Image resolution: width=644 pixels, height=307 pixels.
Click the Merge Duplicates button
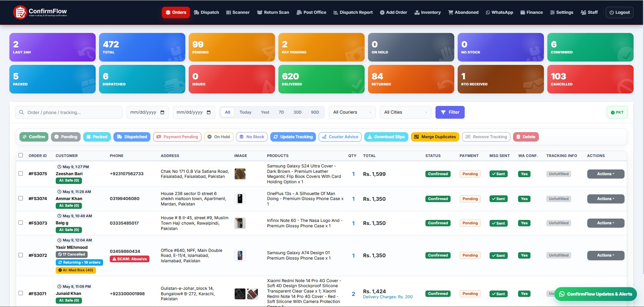(435, 137)
